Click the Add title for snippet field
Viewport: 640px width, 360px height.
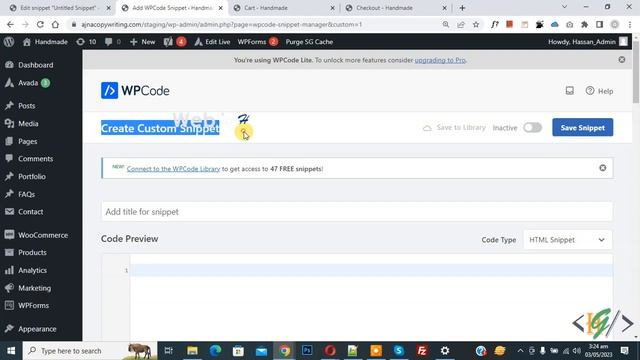pos(357,212)
